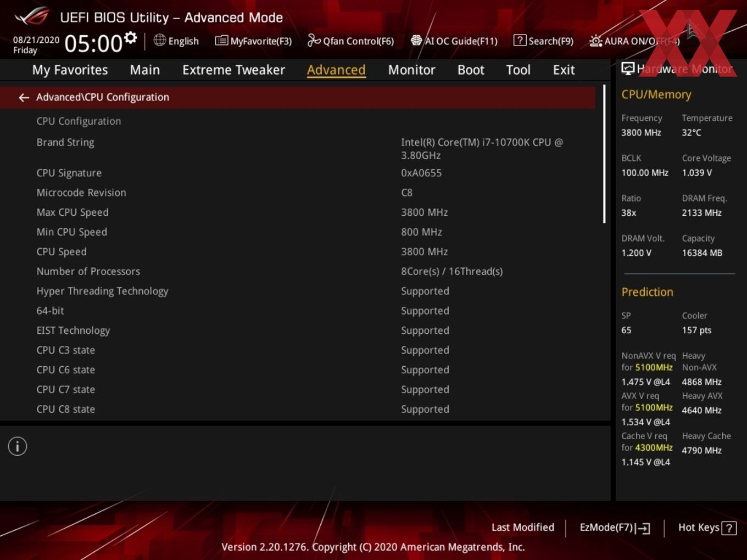The width and height of the screenshot is (747, 560).
Task: Click the AURA light icon
Action: click(595, 41)
